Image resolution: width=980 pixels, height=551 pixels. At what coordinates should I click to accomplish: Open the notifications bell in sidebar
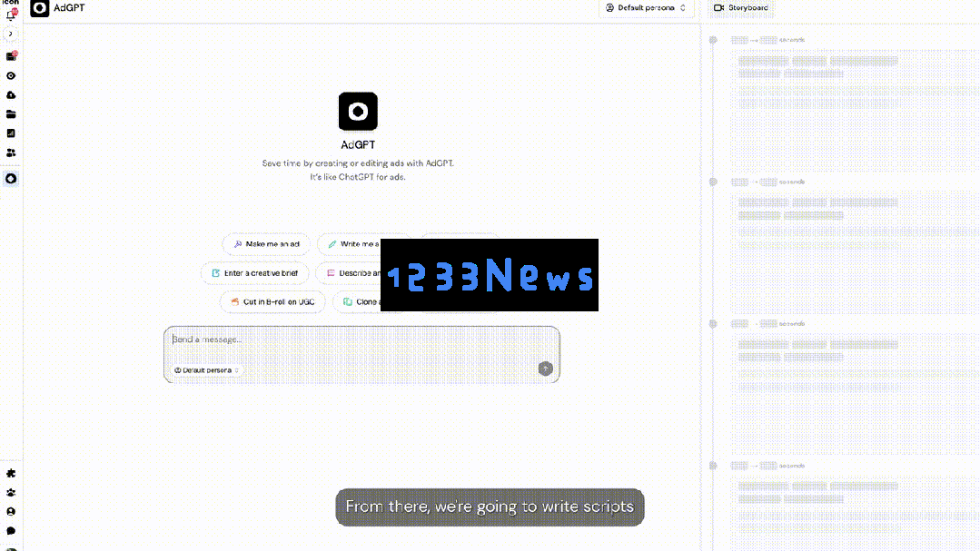click(11, 15)
